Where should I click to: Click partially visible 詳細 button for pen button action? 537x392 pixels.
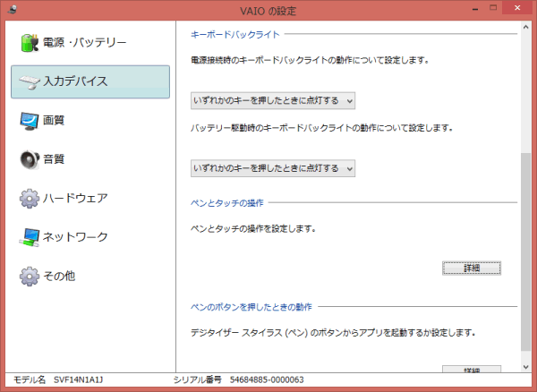(472, 369)
